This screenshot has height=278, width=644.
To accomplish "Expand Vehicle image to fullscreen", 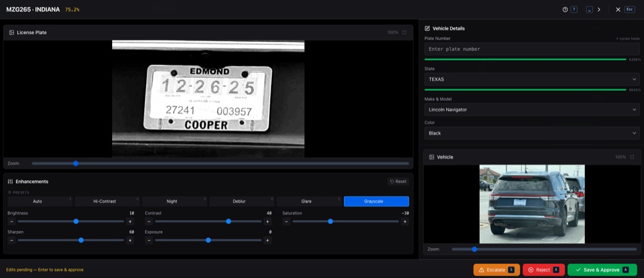I will 633,157.
